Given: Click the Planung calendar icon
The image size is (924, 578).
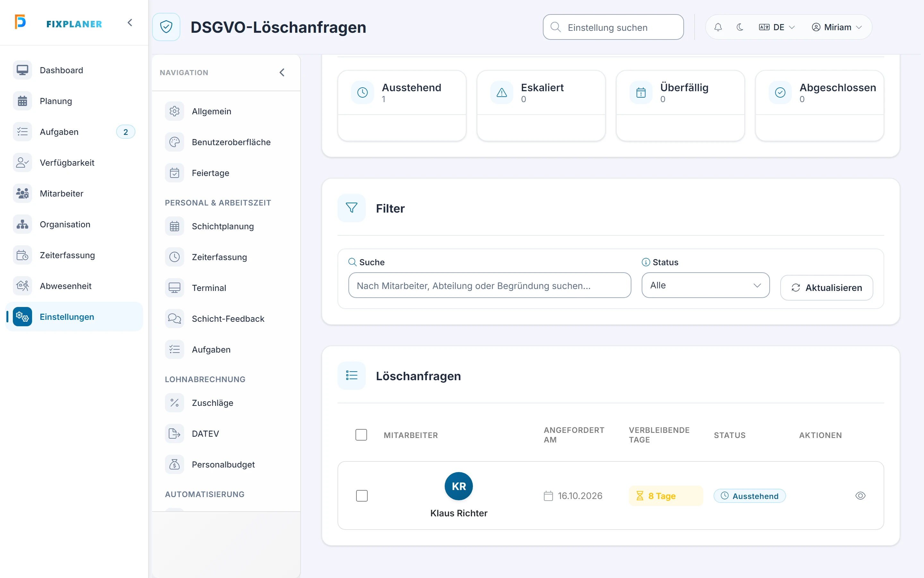Looking at the screenshot, I should (22, 101).
